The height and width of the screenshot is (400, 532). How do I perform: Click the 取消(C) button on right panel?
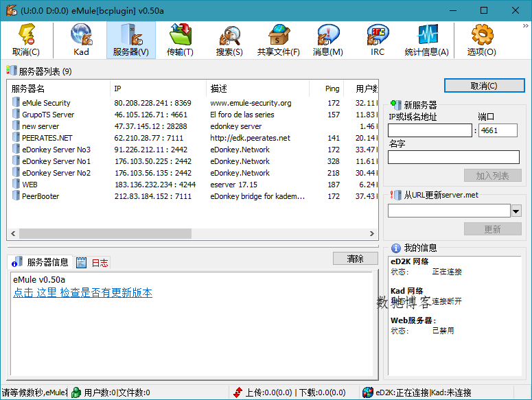click(484, 86)
